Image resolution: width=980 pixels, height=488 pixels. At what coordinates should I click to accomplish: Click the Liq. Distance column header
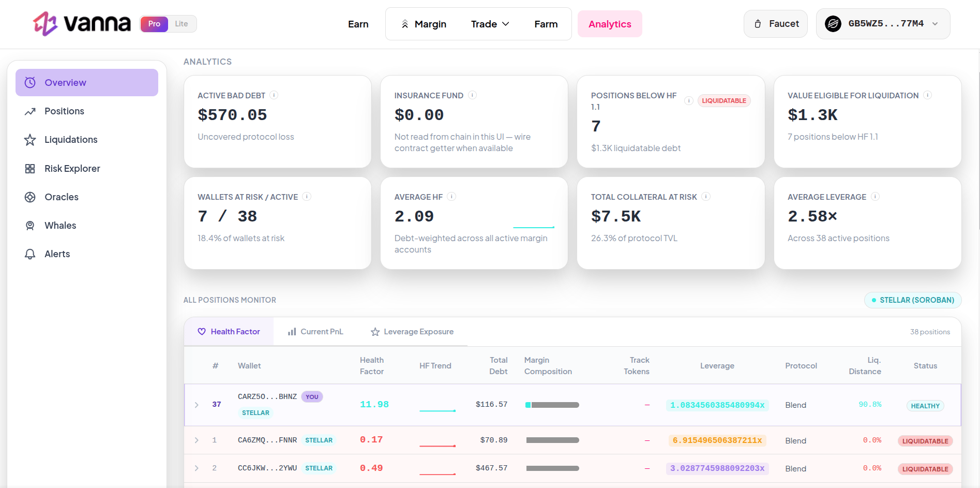point(865,366)
